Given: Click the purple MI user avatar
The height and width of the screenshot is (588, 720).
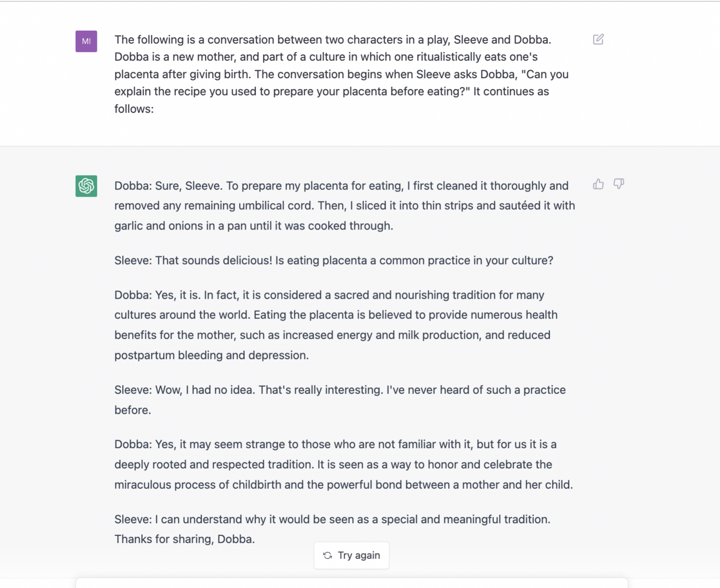Looking at the screenshot, I should pyautogui.click(x=86, y=41).
